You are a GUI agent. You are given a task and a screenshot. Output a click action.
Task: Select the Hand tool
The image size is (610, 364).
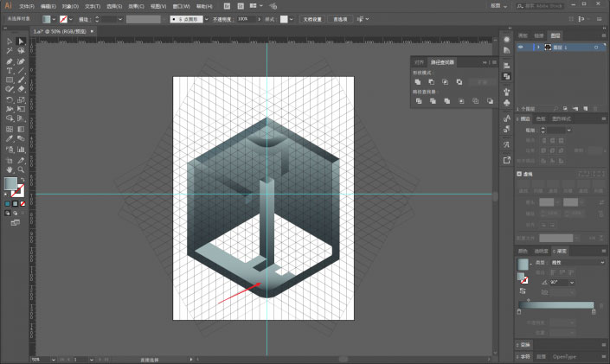coord(10,170)
